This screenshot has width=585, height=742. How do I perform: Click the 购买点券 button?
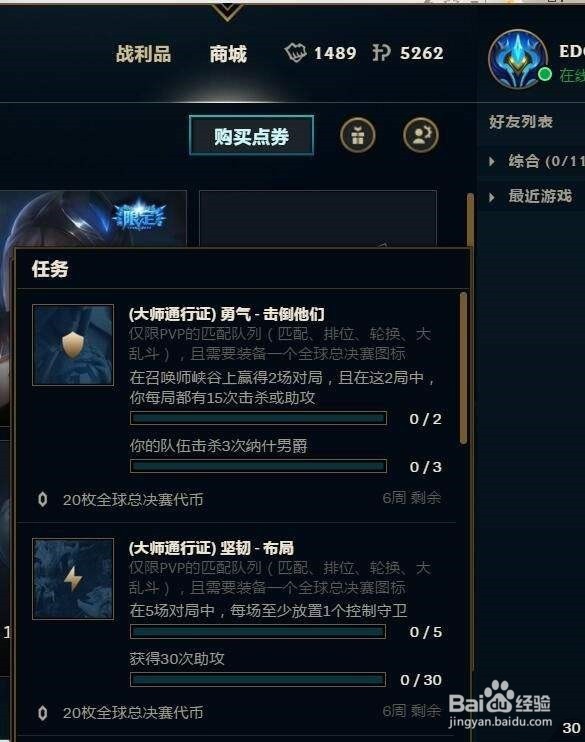pos(251,136)
